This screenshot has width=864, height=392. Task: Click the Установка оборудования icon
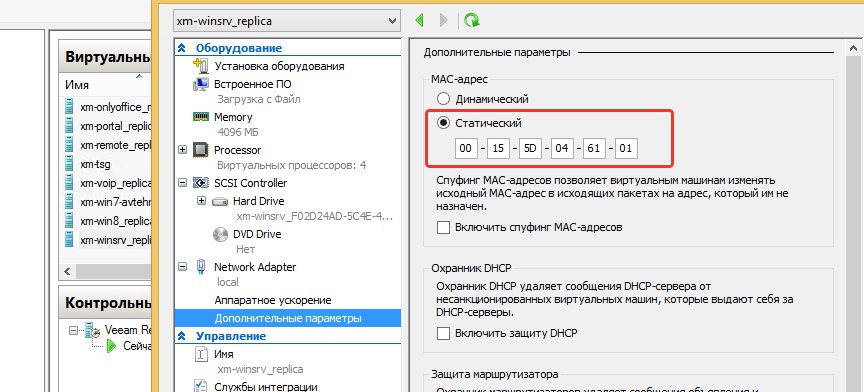(x=201, y=66)
